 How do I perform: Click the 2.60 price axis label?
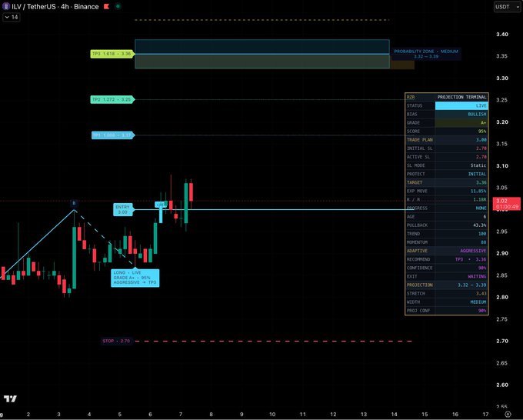click(502, 385)
